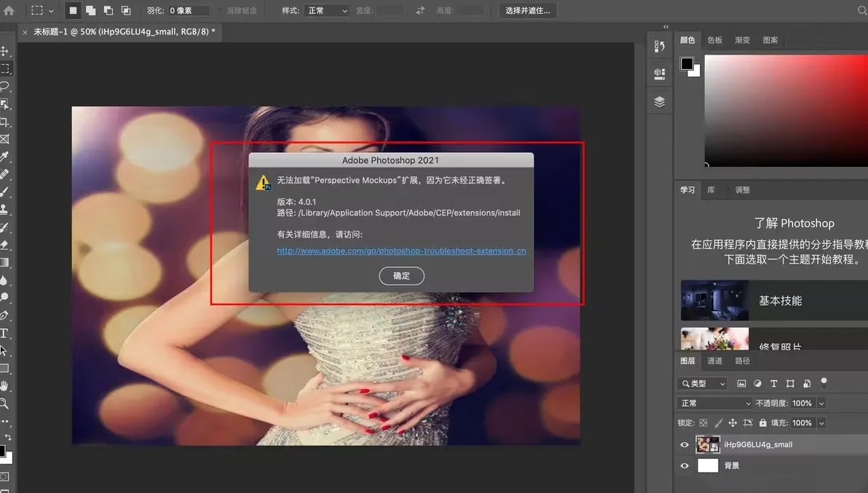868x493 pixels.
Task: Choose the Horizontal Type tool
Action: tap(4, 334)
